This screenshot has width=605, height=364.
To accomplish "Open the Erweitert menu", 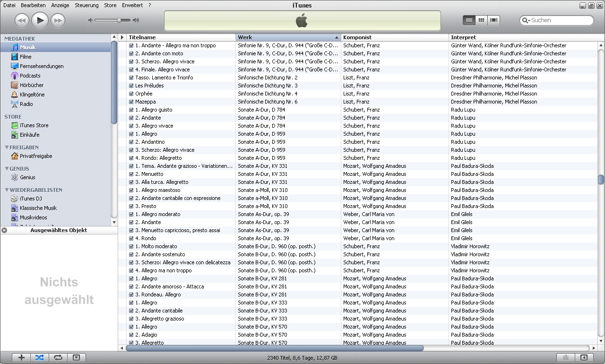I will (x=132, y=5).
